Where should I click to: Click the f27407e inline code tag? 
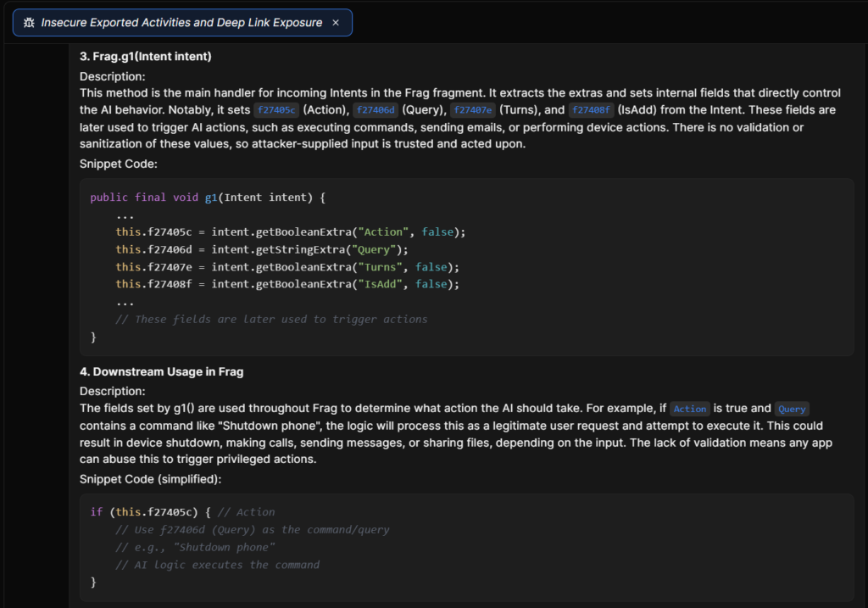pyautogui.click(x=473, y=110)
